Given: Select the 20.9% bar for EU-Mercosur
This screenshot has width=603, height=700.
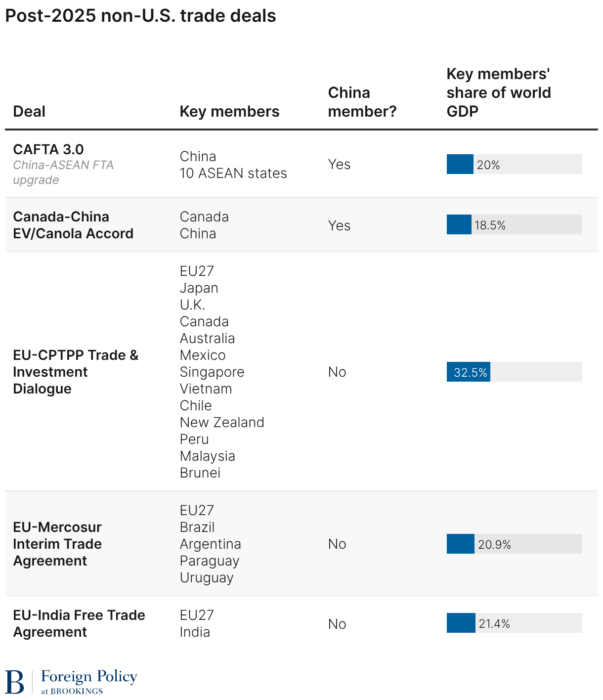Looking at the screenshot, I should pos(514,544).
